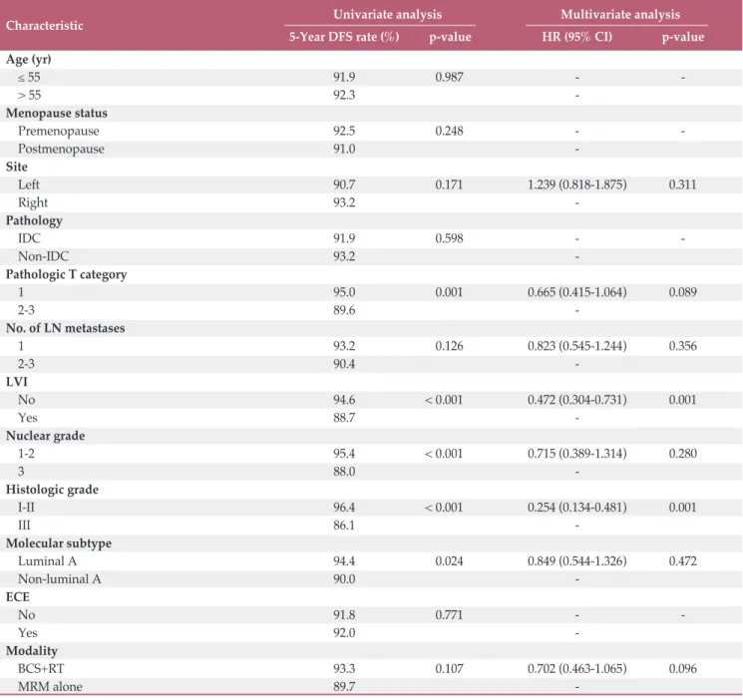Click the 'Right' site row label
This screenshot has height=700, width=743.
click(x=33, y=202)
